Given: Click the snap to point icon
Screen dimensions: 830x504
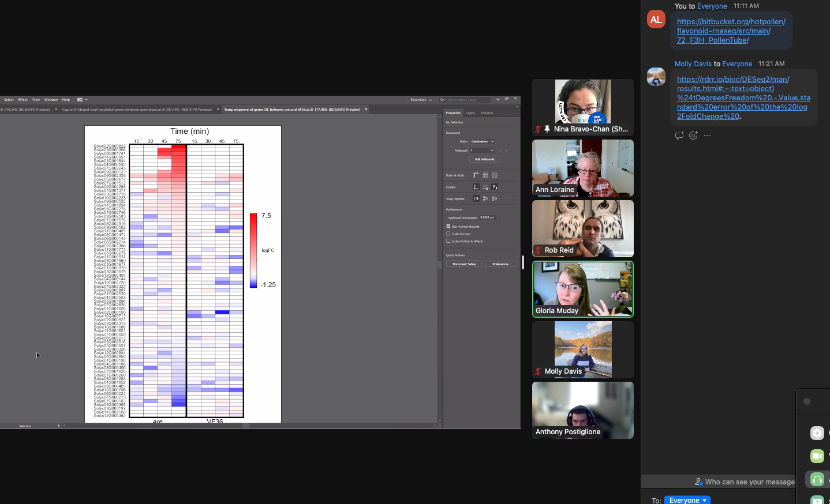Looking at the screenshot, I should [476, 198].
